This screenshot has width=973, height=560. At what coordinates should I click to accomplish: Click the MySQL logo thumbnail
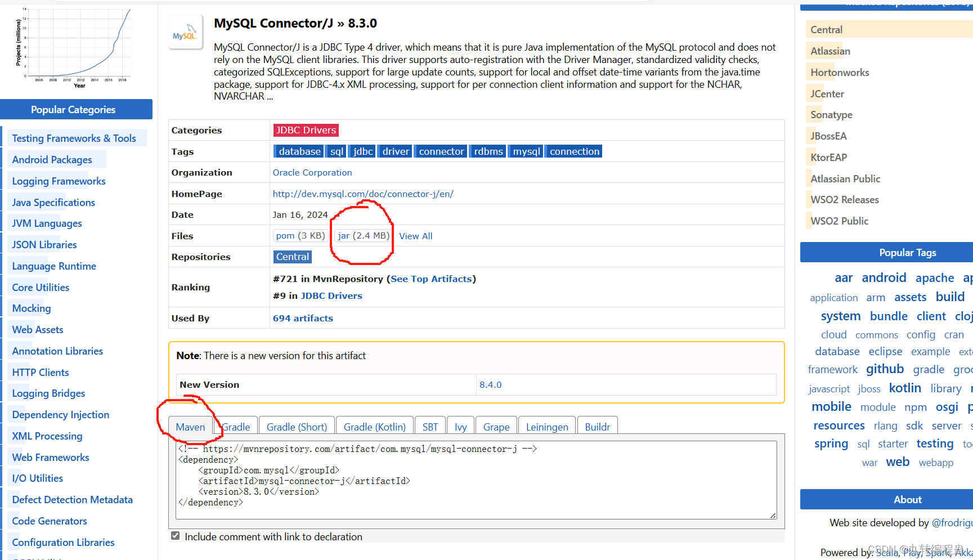pos(185,32)
